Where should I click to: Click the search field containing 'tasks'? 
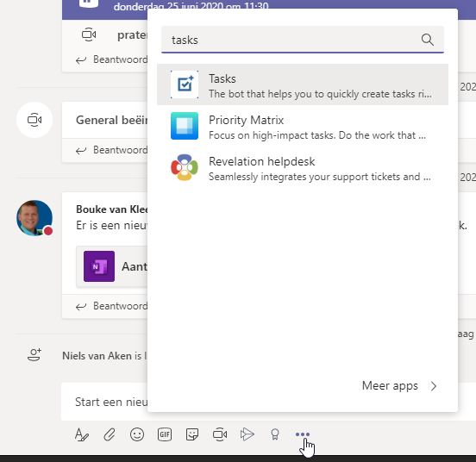click(x=303, y=40)
